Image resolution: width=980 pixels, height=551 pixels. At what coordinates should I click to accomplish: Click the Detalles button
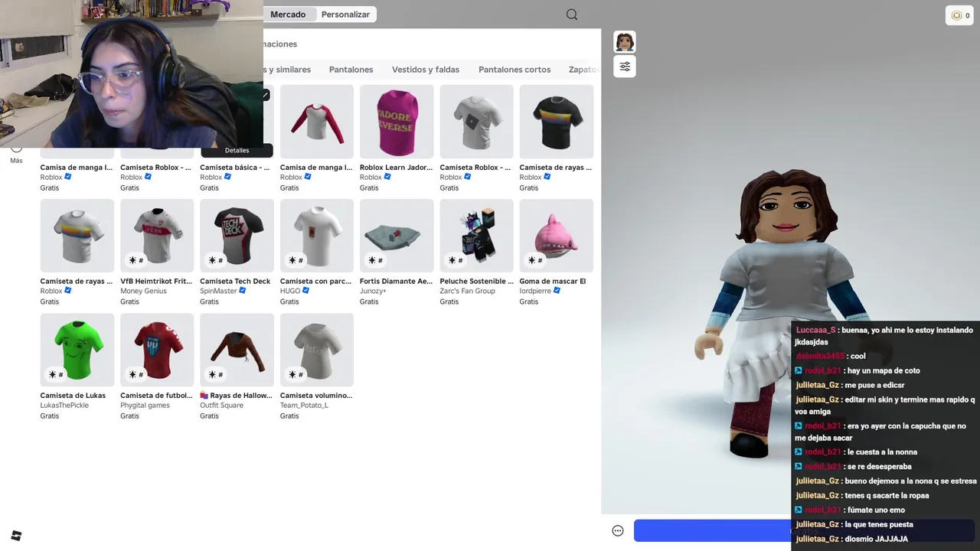237,151
